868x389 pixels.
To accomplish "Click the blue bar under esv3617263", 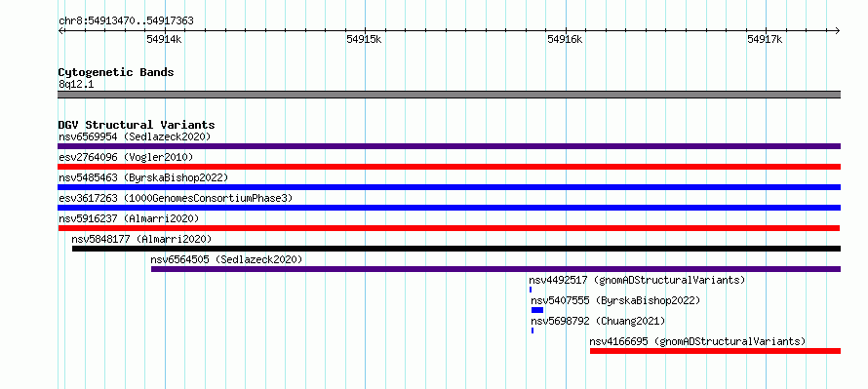I will [449, 208].
